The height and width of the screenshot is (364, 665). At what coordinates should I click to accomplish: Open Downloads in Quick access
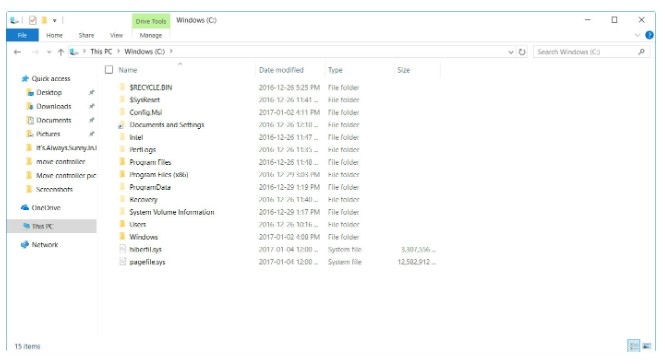53,106
